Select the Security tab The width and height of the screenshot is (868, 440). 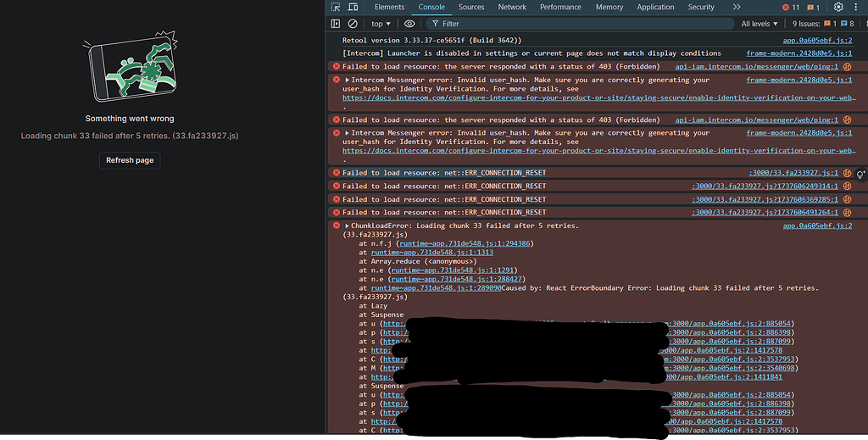click(701, 7)
